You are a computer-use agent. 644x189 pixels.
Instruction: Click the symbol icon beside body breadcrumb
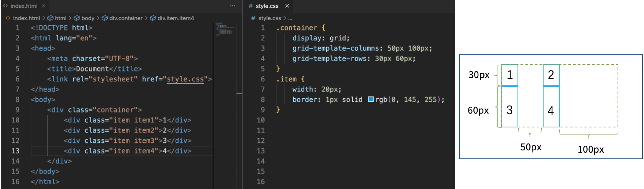77,18
